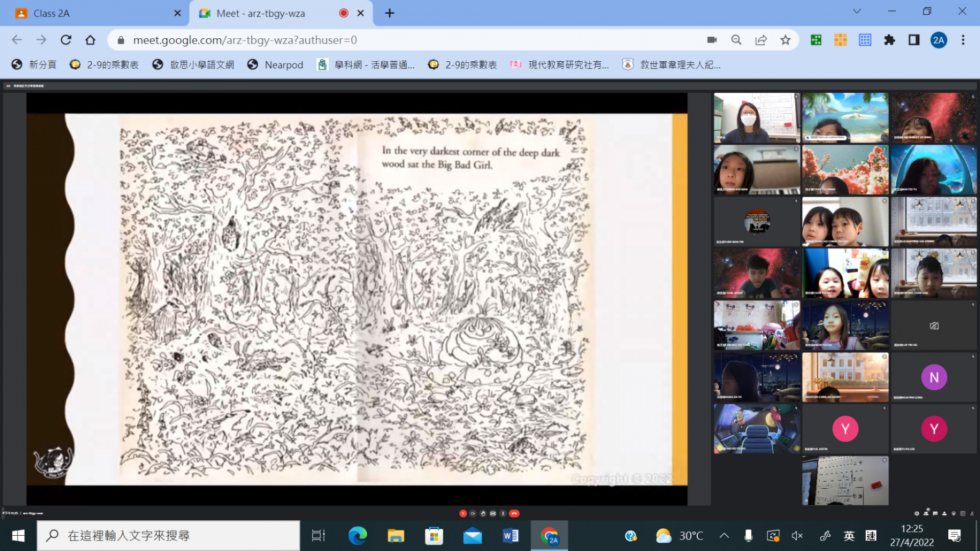Go forward in browser history
This screenshot has height=551, width=980.
(x=41, y=40)
